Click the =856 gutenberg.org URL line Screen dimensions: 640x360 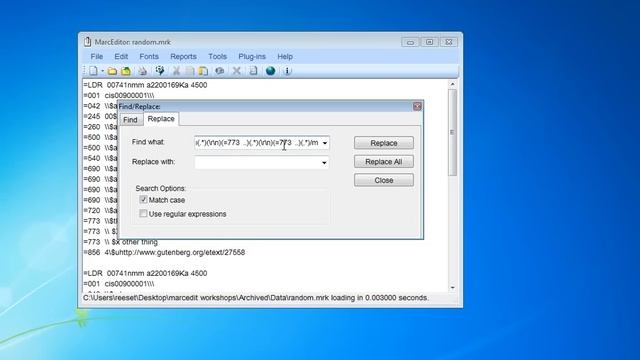coord(164,252)
